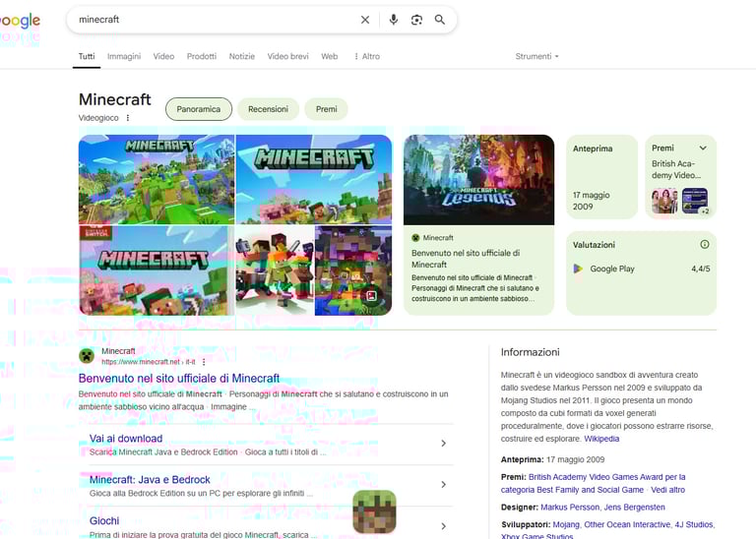Screen dimensions: 756x539
Task: Open the Altro more-options menu
Action: pos(367,56)
